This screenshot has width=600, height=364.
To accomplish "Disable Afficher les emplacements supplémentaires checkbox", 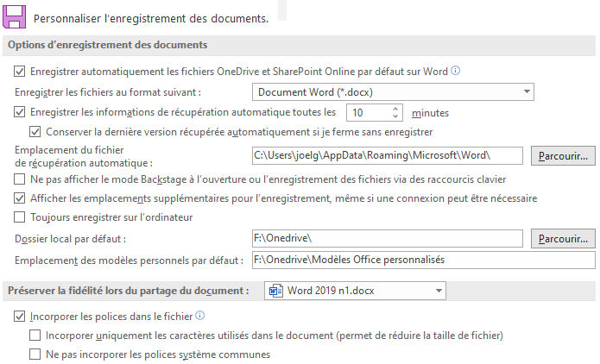I will coord(20,198).
